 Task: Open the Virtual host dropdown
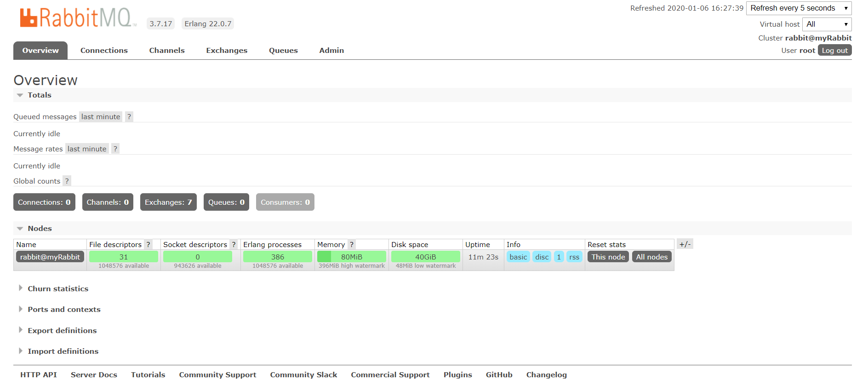click(827, 24)
